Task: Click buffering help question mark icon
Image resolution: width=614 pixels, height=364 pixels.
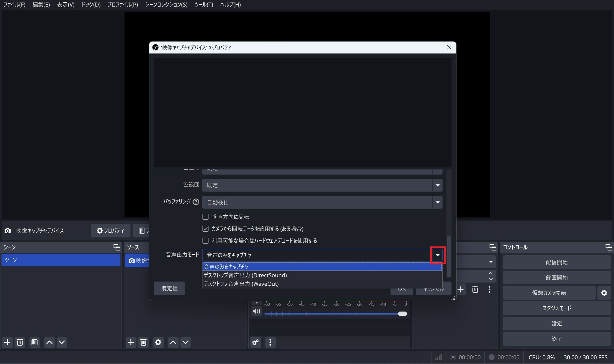Action: point(196,202)
